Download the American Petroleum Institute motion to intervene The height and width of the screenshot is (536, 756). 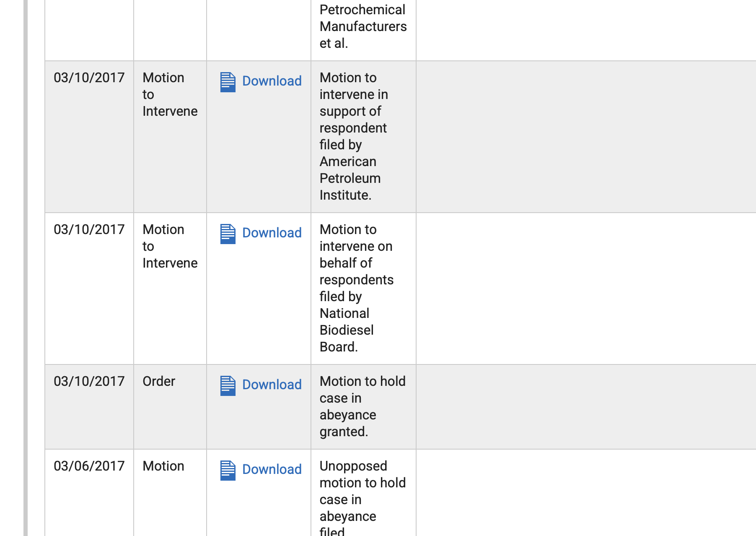click(x=272, y=81)
